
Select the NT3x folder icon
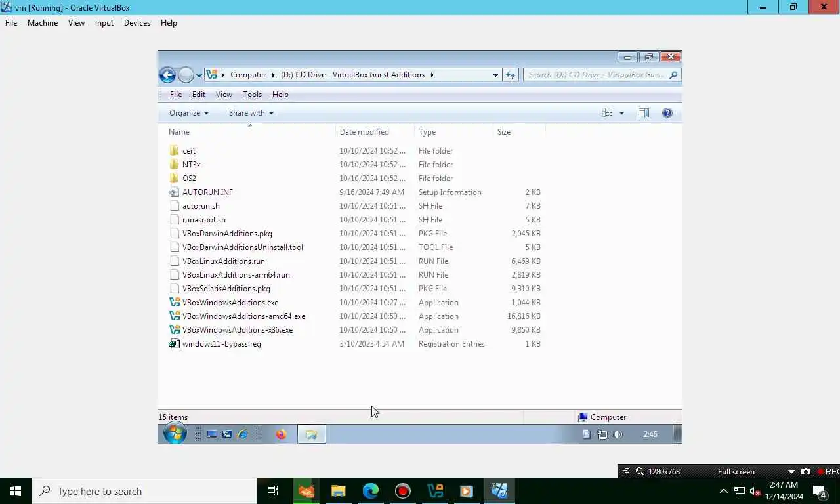click(174, 165)
